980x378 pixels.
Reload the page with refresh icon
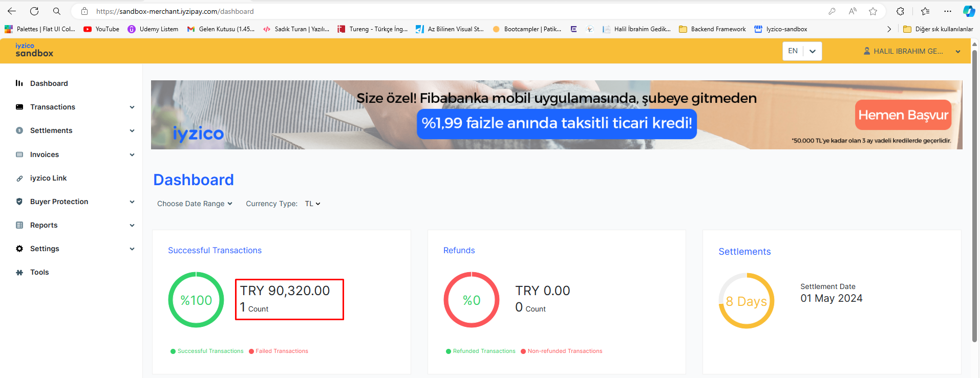[x=34, y=11]
